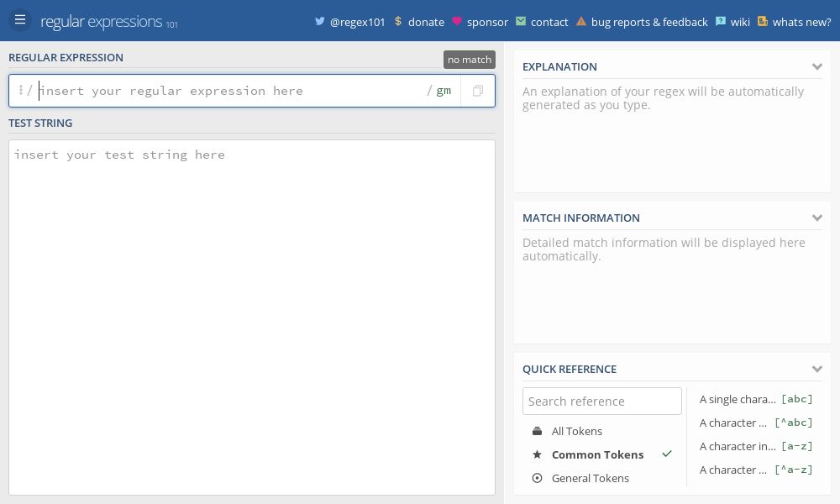
Task: Click the gm flags to edit regex flags
Action: tap(444, 91)
